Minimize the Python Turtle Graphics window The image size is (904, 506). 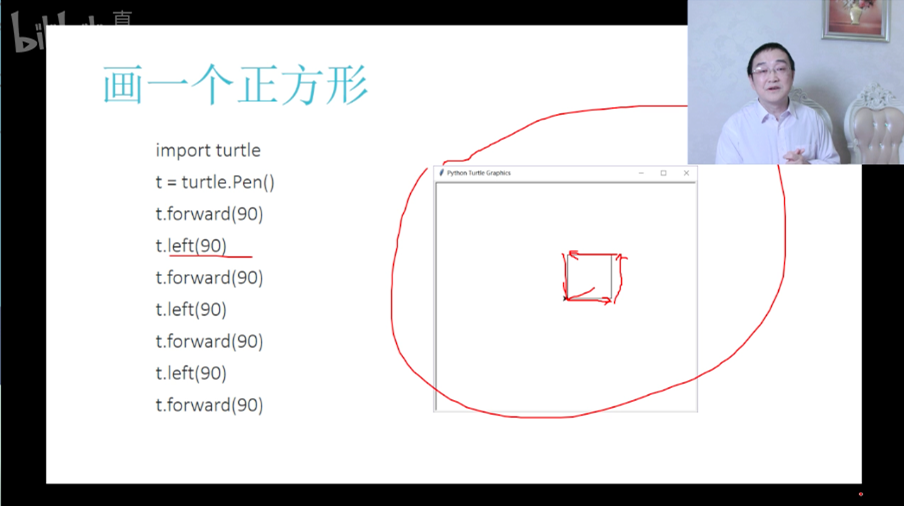pos(641,173)
